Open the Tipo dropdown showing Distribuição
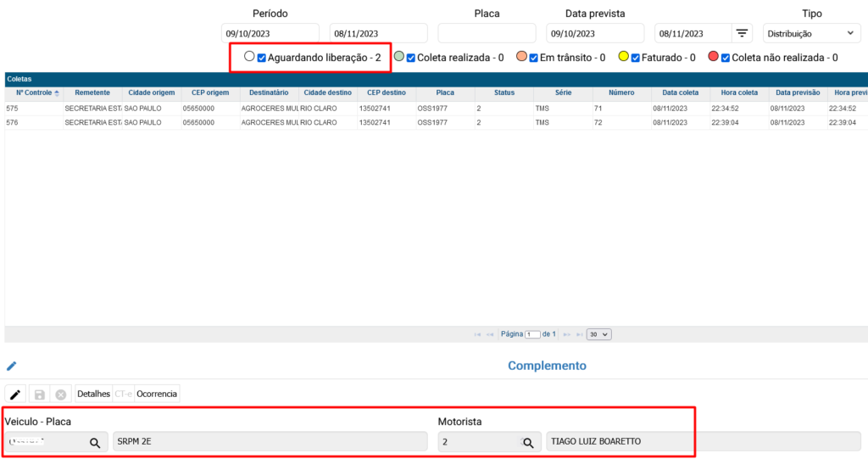This screenshot has height=459, width=868. (x=811, y=33)
